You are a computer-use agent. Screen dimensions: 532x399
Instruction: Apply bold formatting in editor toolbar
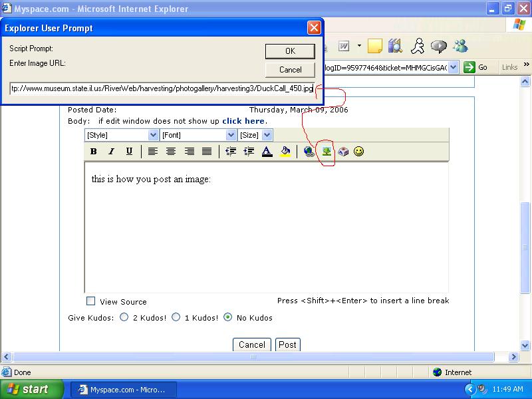pos(94,152)
